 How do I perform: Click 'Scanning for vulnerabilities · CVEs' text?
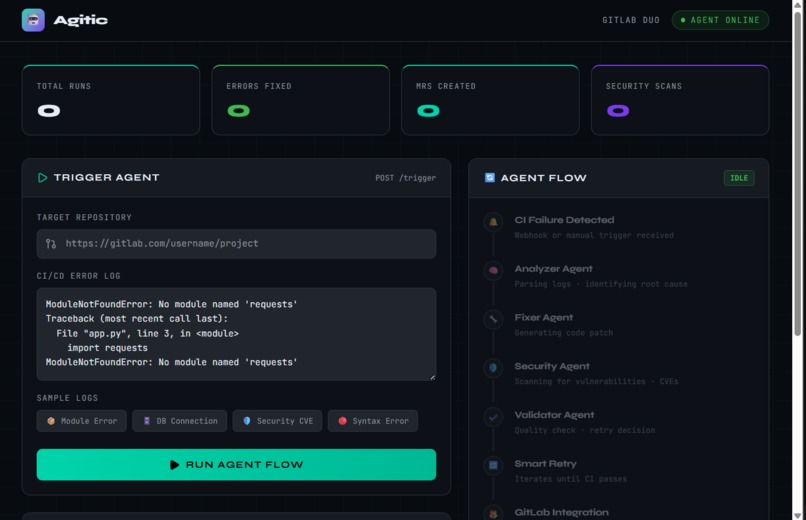tap(596, 381)
